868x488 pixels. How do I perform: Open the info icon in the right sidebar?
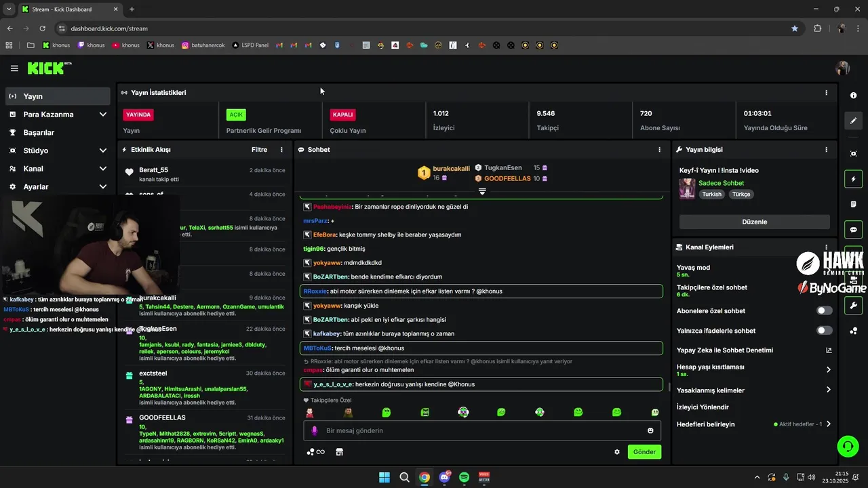click(854, 96)
